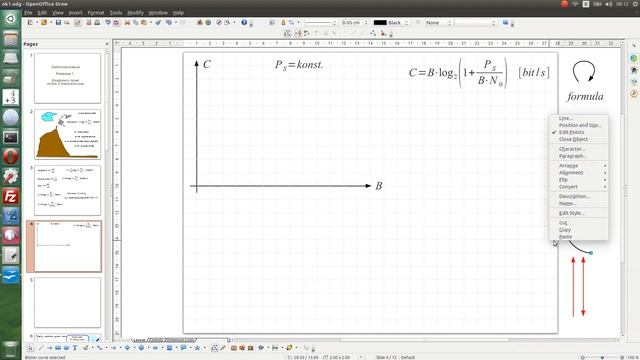The height and width of the screenshot is (360, 640).
Task: Adjust the line width spinner arrows
Action: point(366,23)
